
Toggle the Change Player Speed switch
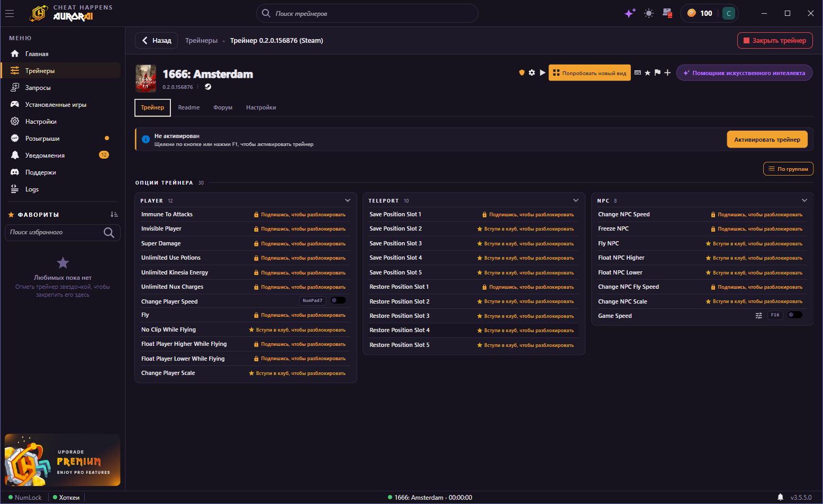(338, 300)
